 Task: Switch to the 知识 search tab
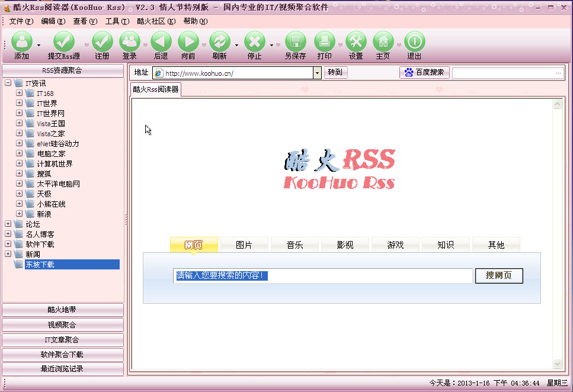coord(446,245)
